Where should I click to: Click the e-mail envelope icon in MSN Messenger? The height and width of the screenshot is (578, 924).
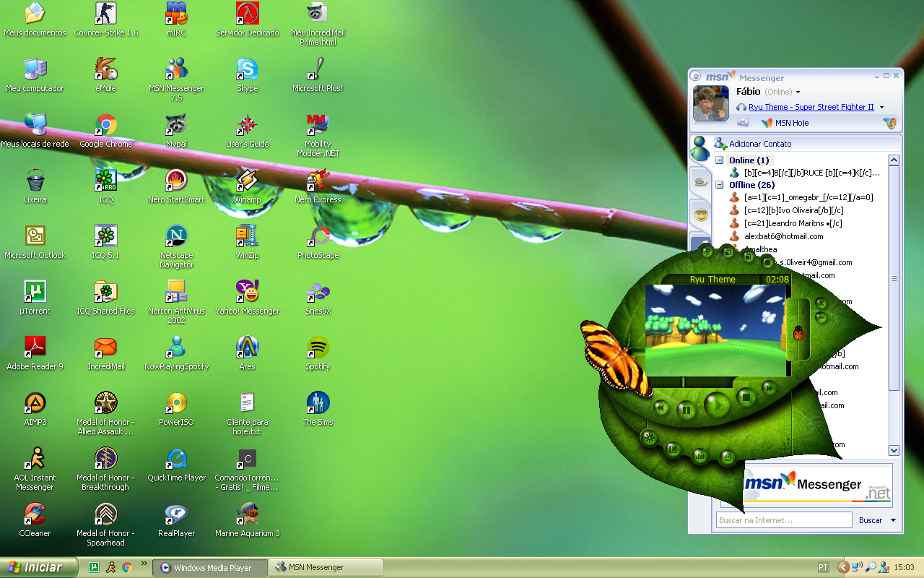point(743,123)
